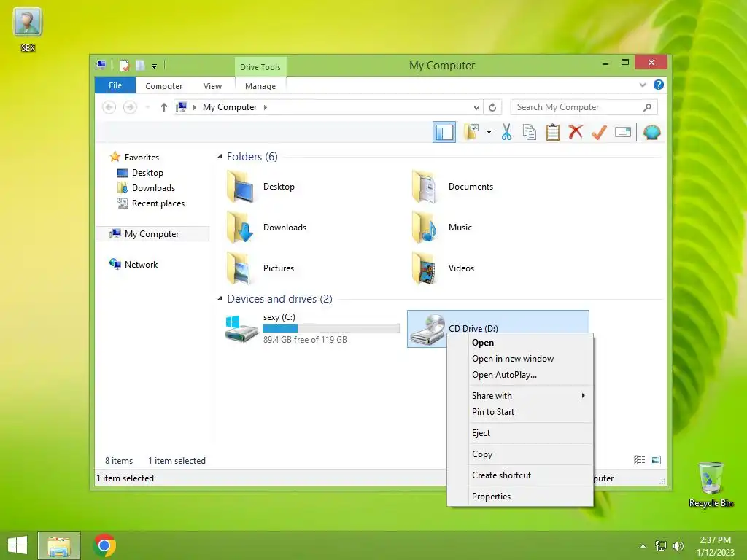
Task: Open the Customize Quick Access Toolbar dropdown
Action: coord(154,66)
